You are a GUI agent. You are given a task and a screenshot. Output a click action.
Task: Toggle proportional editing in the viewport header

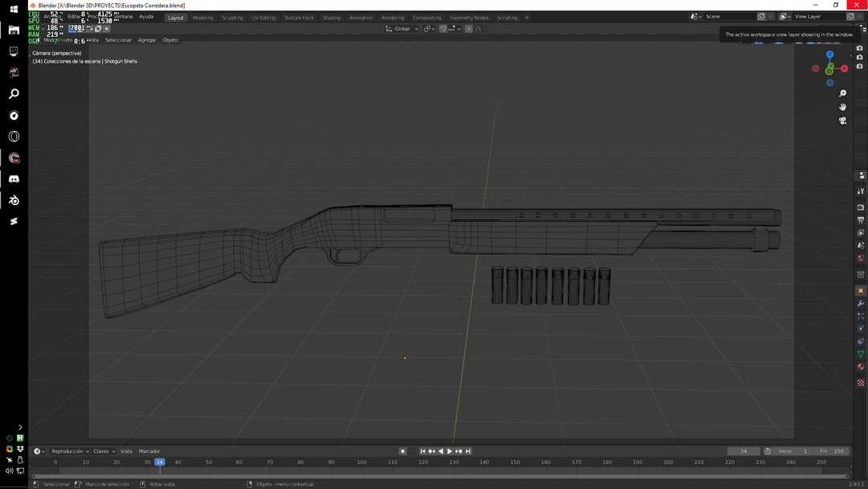point(469,28)
